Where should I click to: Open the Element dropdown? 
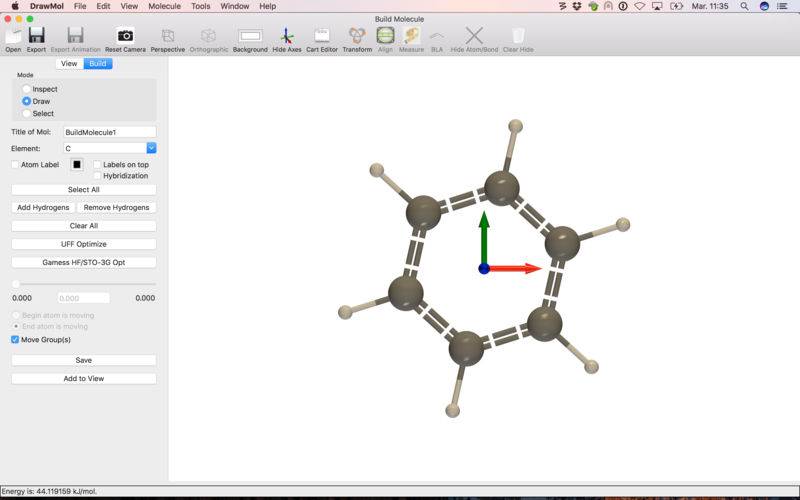tap(151, 148)
